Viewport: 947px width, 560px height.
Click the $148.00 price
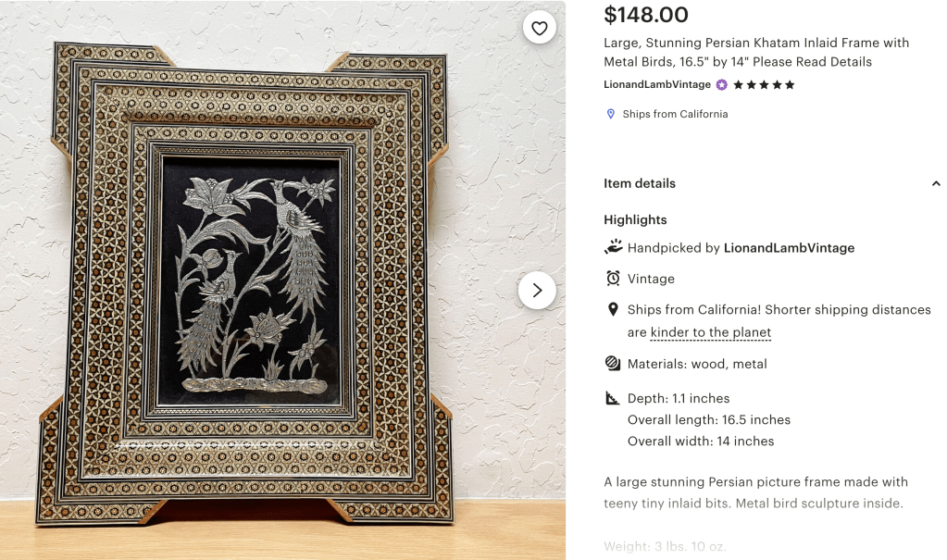[x=646, y=15]
